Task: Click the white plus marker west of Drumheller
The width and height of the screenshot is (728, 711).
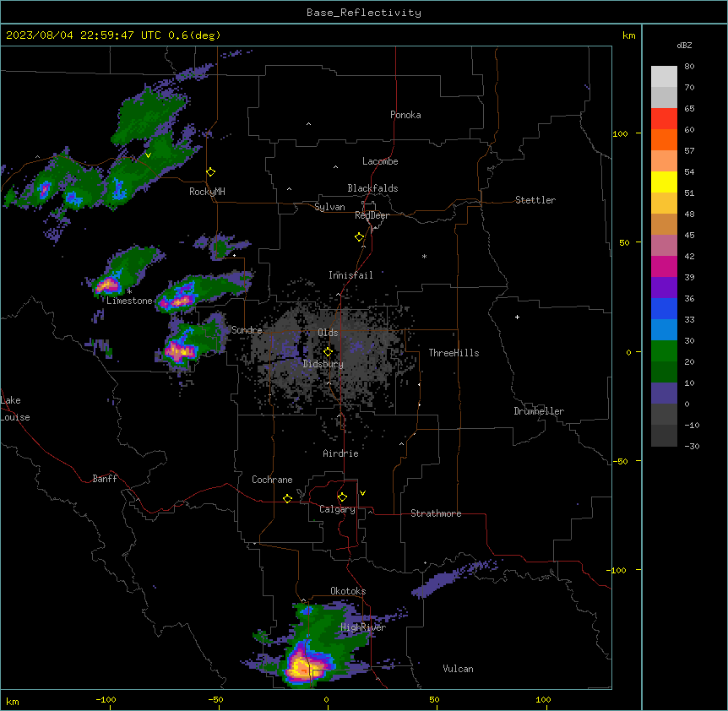Action: [517, 317]
